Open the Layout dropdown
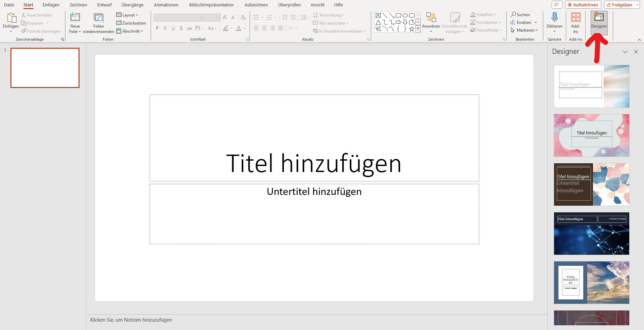This screenshot has height=330, width=644. click(x=127, y=15)
